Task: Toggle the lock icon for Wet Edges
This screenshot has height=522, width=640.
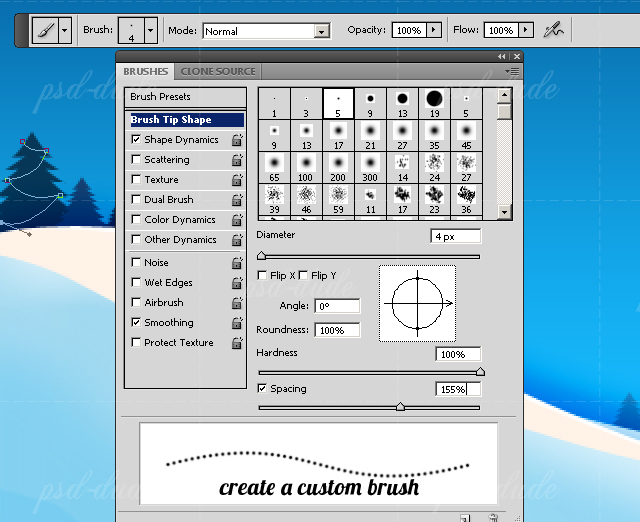Action: coord(237,283)
